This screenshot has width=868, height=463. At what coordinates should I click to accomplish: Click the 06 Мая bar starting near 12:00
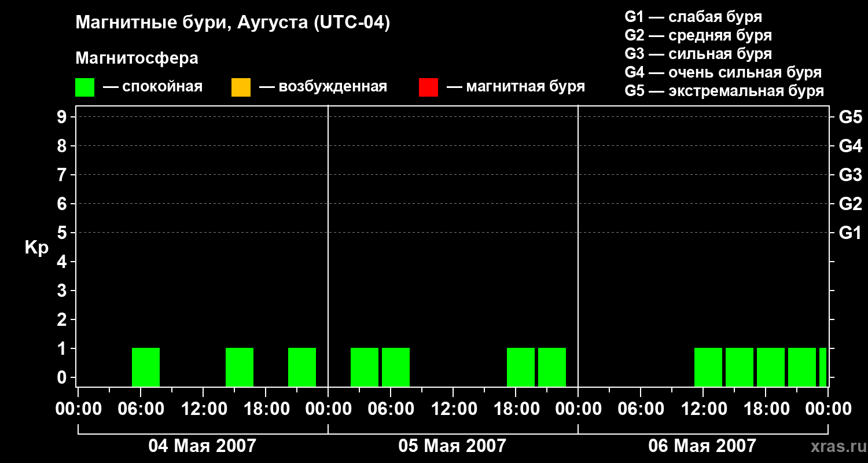coord(708,367)
